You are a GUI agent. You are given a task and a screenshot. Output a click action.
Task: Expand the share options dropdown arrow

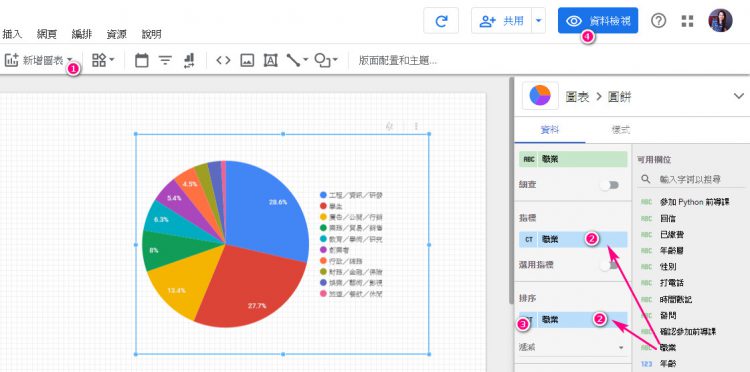pos(539,21)
